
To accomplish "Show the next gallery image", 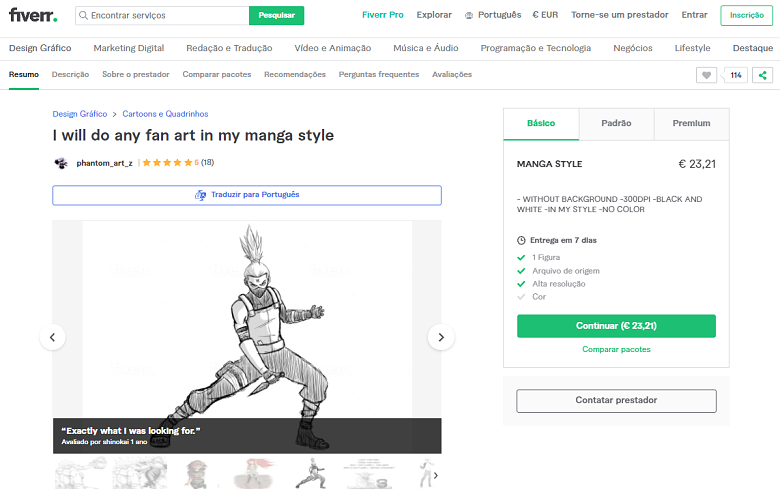I will point(441,337).
